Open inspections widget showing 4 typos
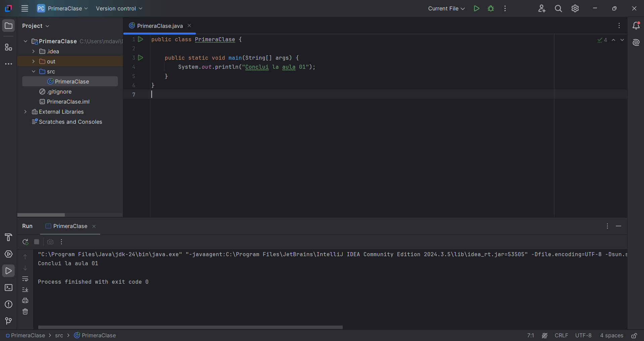644x341 pixels. pos(602,40)
